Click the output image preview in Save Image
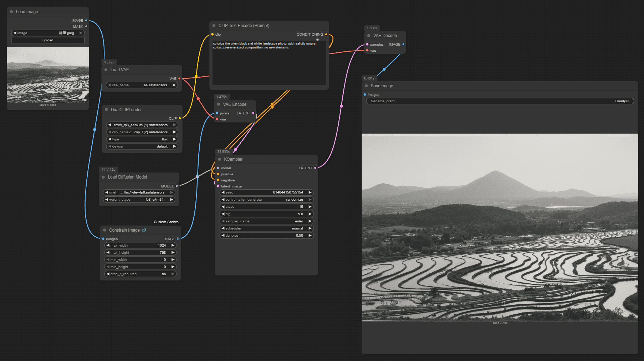The width and height of the screenshot is (644, 361). pyautogui.click(x=500, y=228)
